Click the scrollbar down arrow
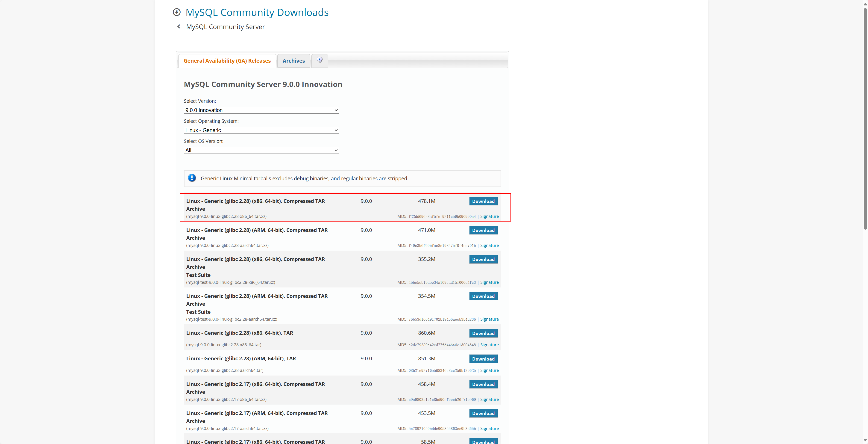 coord(865,440)
